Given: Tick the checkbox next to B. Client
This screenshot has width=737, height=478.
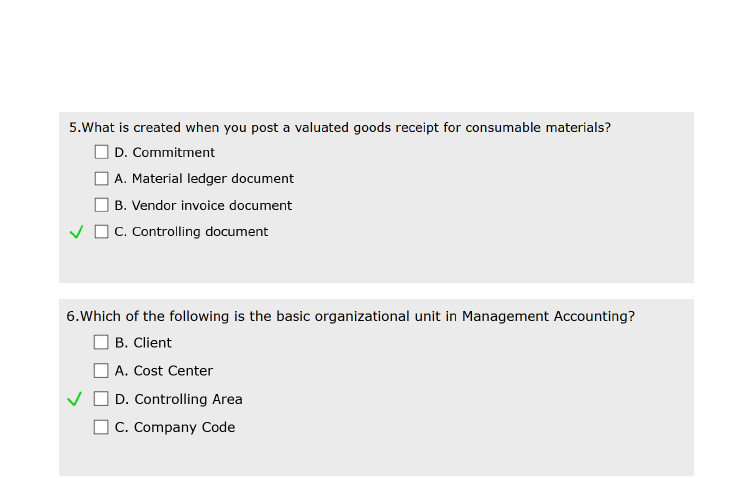Looking at the screenshot, I should (102, 342).
